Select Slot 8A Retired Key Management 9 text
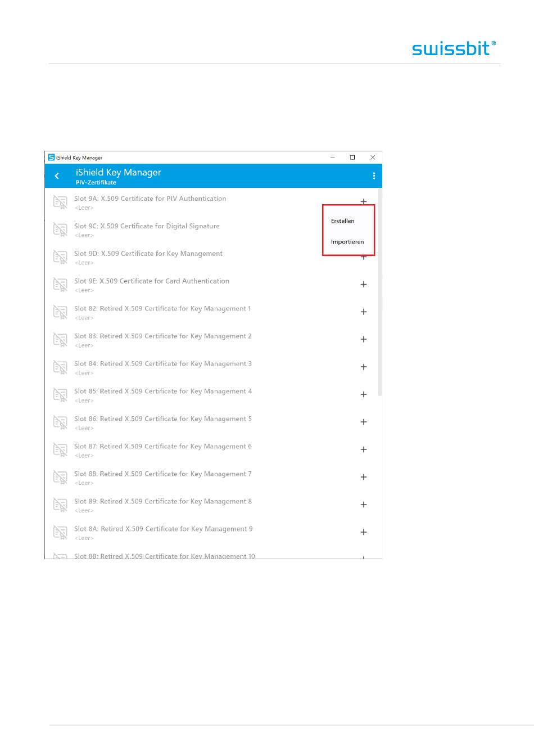The height and width of the screenshot is (756, 534). coord(164,529)
